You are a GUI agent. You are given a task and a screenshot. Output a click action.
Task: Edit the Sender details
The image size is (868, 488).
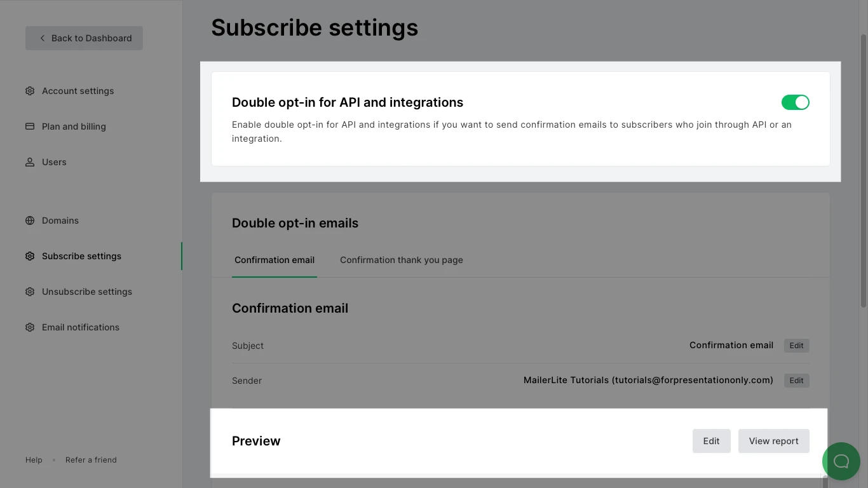(x=796, y=381)
